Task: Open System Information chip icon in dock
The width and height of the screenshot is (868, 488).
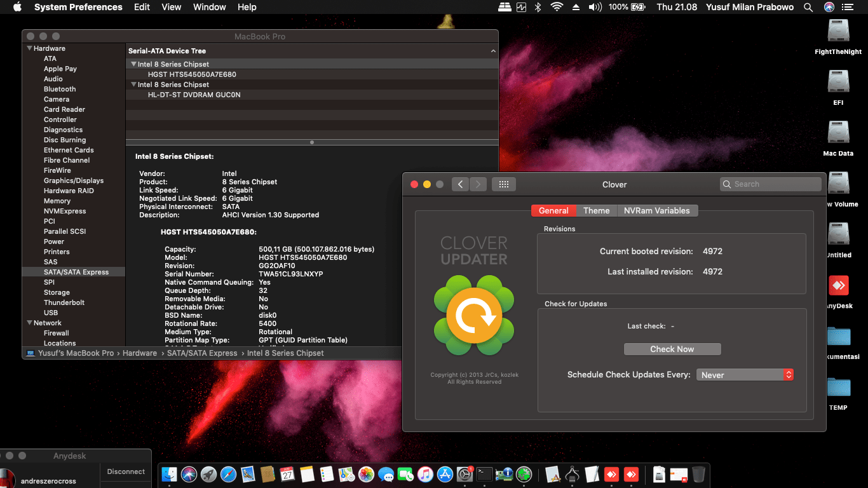Action: 505,474
